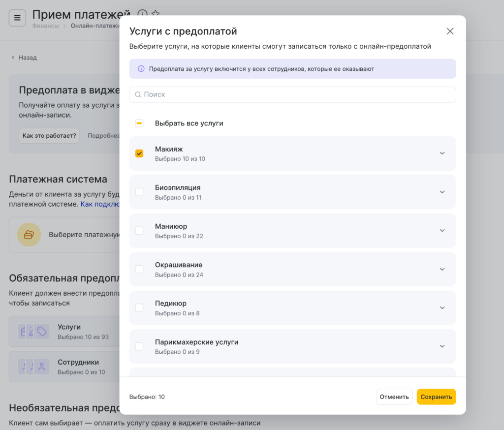The height and width of the screenshot is (430, 504).
Task: Click the info icon in the notice banner
Action: click(141, 69)
